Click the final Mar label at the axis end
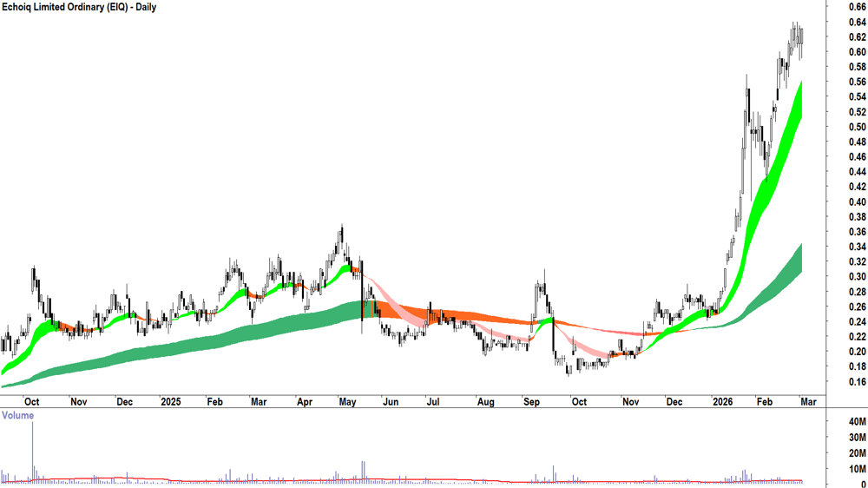 808,401
